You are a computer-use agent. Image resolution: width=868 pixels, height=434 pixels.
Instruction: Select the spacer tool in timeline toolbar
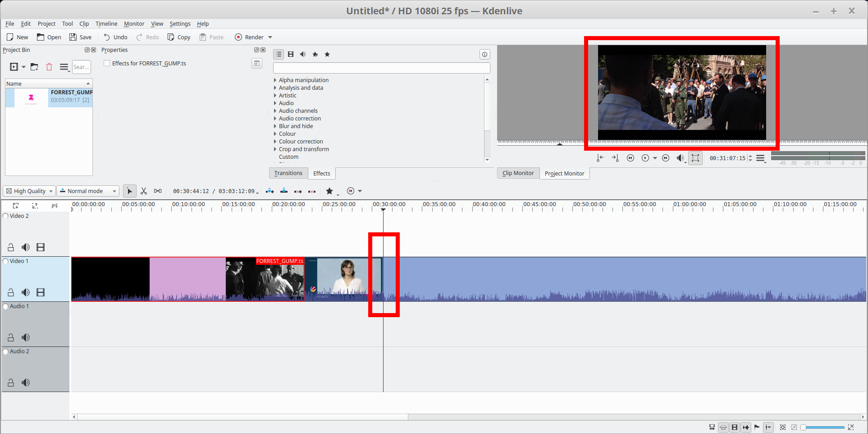point(158,191)
